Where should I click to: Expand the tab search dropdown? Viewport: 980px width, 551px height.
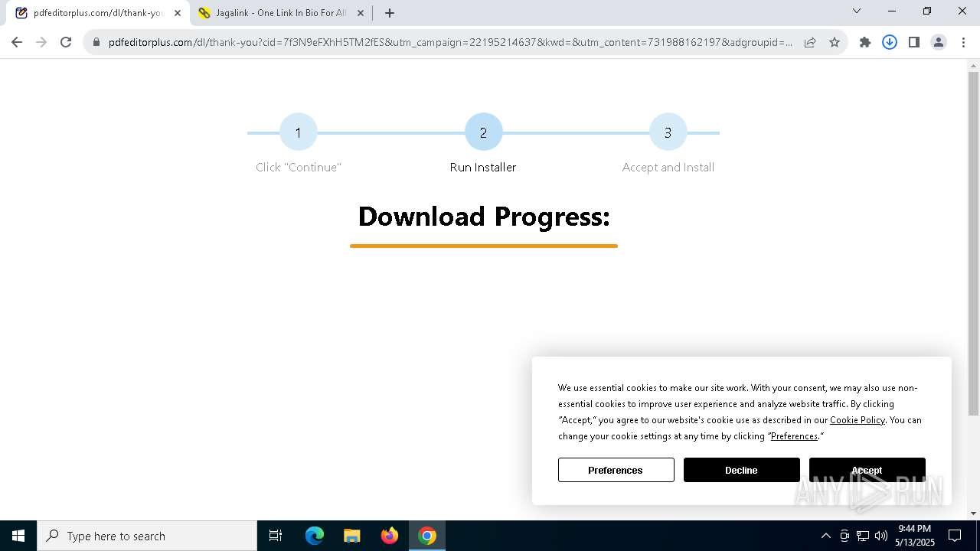coord(857,11)
